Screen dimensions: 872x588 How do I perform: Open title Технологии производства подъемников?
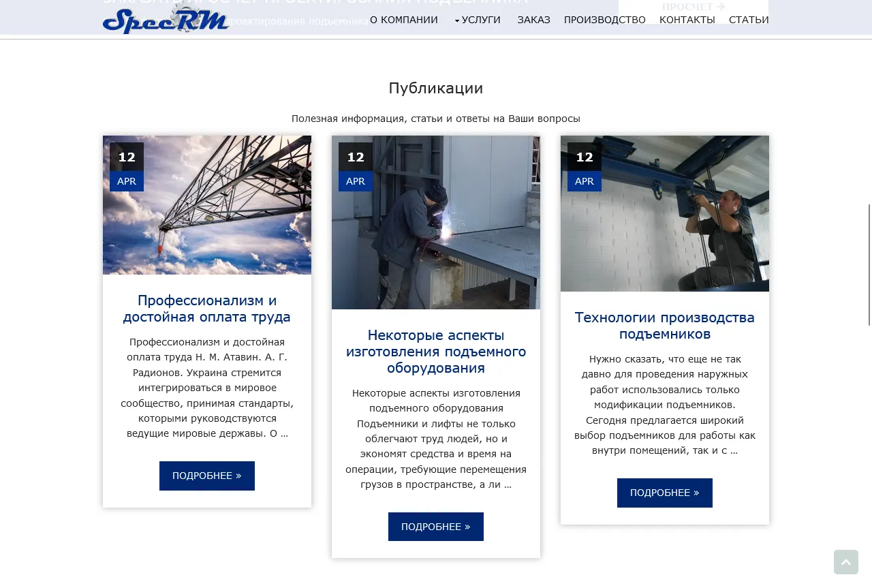point(664,326)
